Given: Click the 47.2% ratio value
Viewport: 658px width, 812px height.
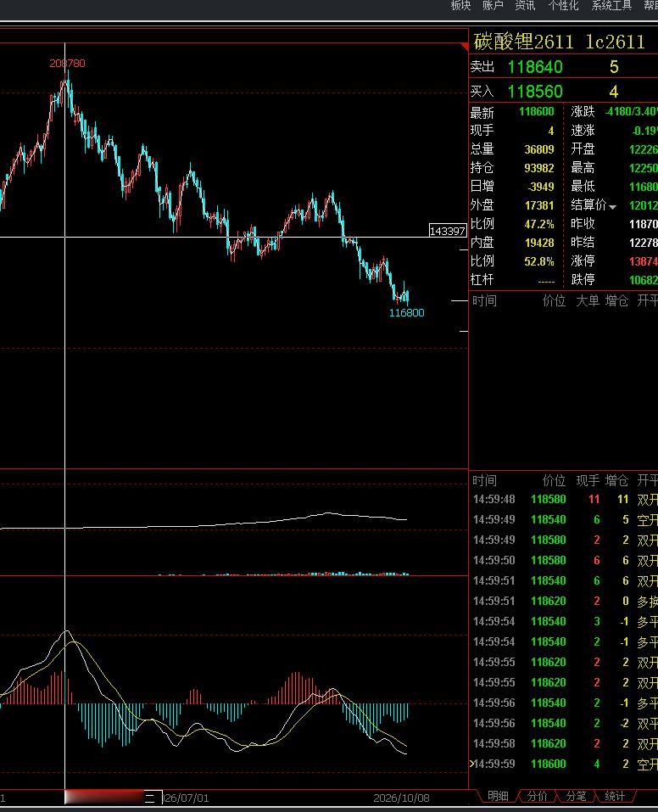Looking at the screenshot, I should pyautogui.click(x=539, y=224).
